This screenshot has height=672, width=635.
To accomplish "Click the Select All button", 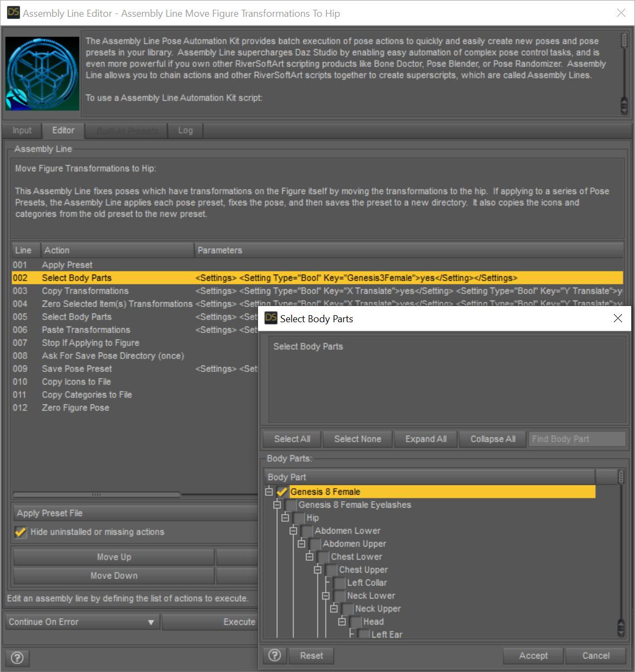I will click(x=292, y=439).
